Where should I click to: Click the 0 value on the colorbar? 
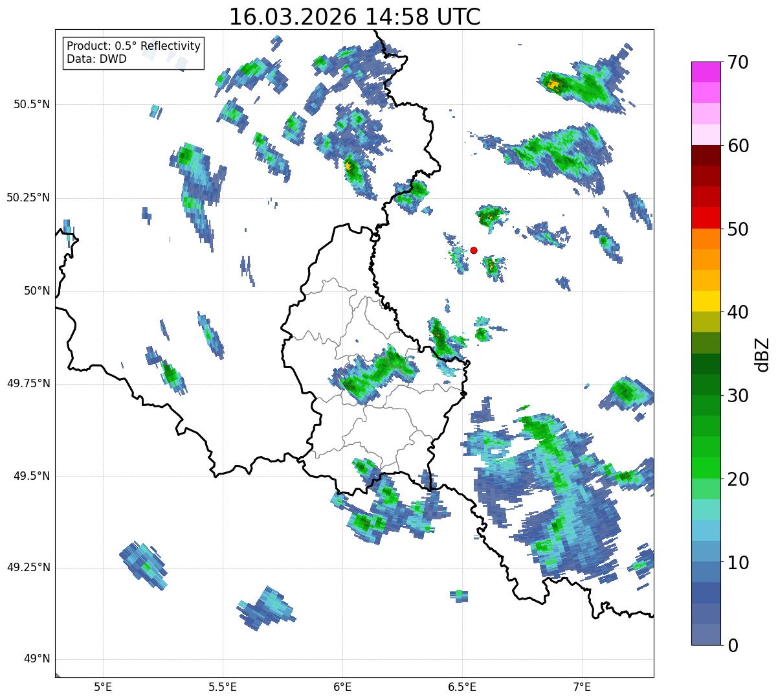coord(732,646)
